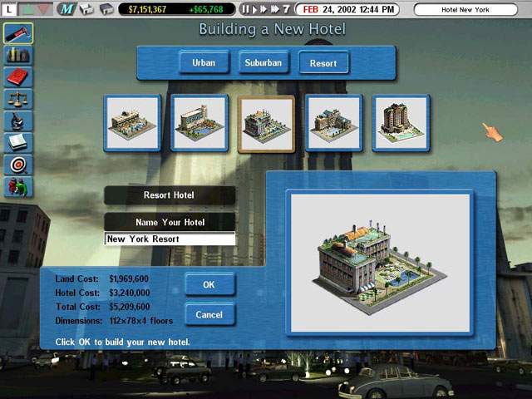Click the white building icon in top bar

pyautogui.click(x=86, y=9)
